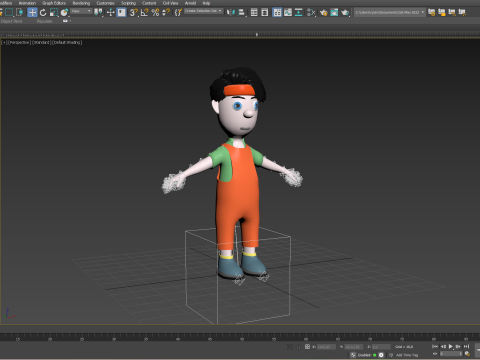
Task: Play the animation
Action: click(x=451, y=346)
